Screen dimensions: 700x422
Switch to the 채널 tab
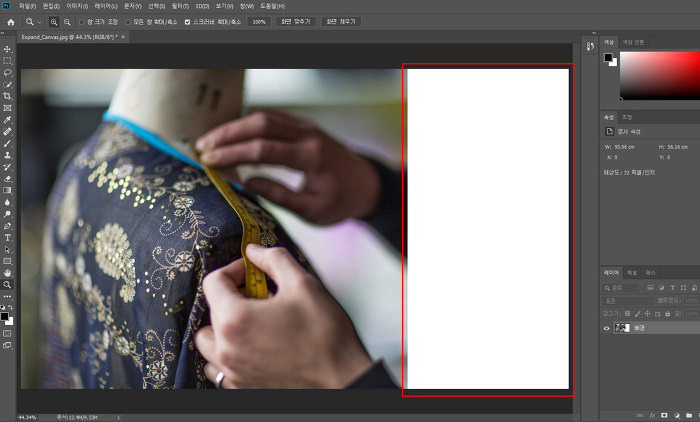[x=632, y=273]
